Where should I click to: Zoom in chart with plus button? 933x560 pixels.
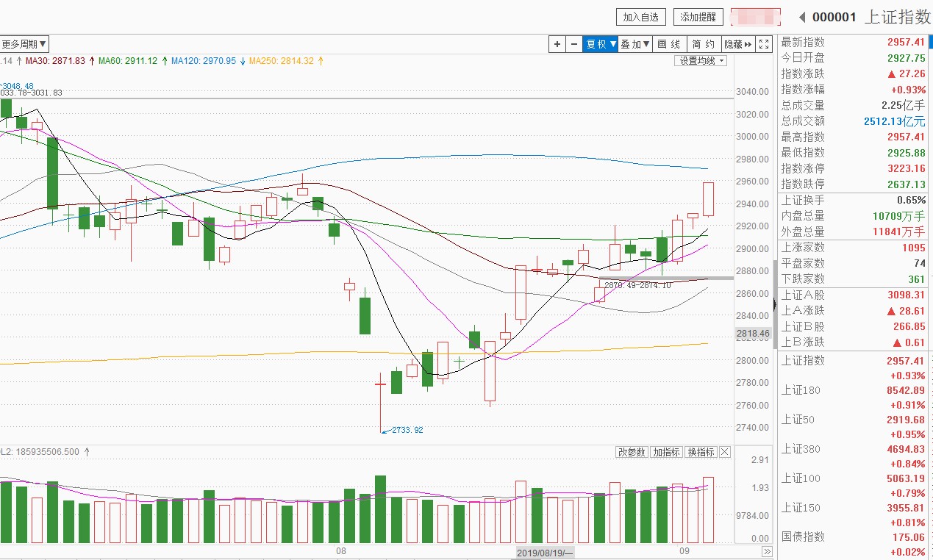click(x=557, y=44)
